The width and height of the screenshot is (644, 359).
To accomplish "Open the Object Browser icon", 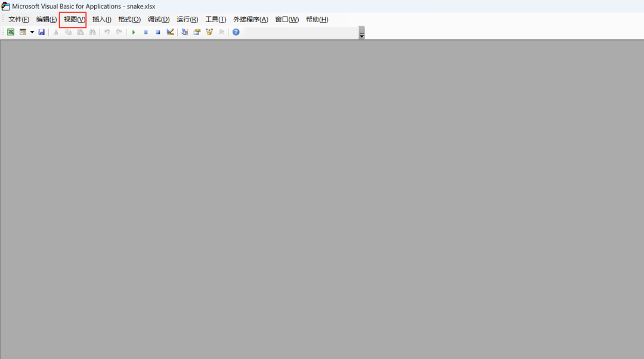I will click(209, 32).
